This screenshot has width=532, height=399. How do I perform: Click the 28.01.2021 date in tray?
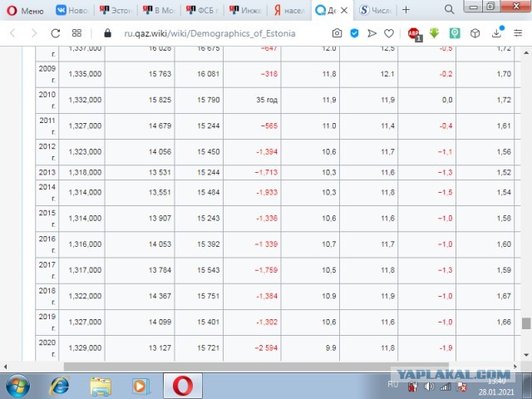point(496,392)
